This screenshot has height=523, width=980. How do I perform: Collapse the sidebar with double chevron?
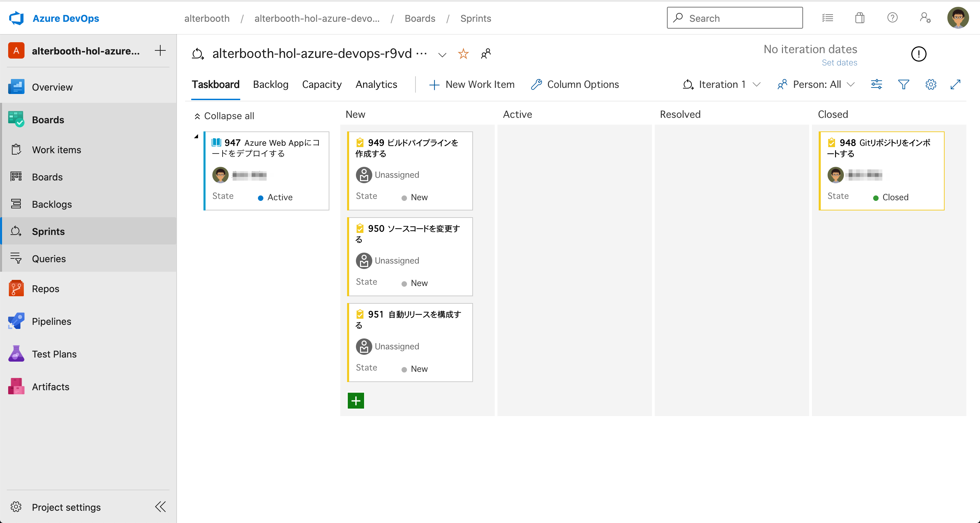pos(160,507)
